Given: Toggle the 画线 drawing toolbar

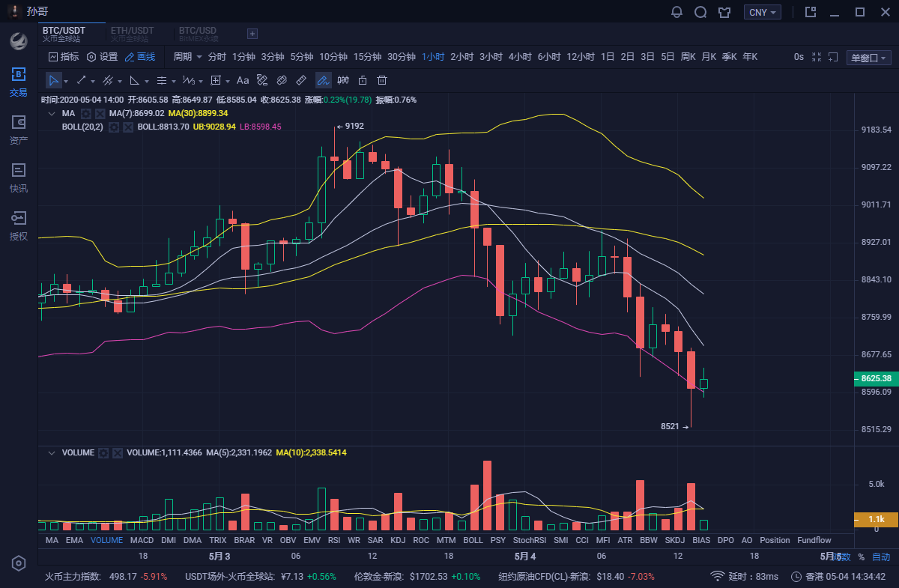Looking at the screenshot, I should click(x=140, y=57).
